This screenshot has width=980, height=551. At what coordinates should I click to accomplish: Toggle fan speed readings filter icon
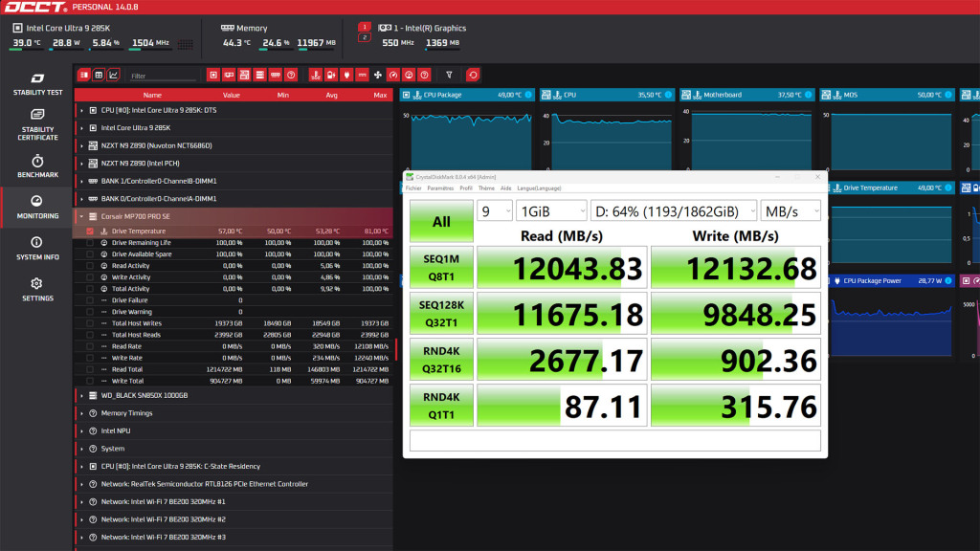(x=377, y=75)
